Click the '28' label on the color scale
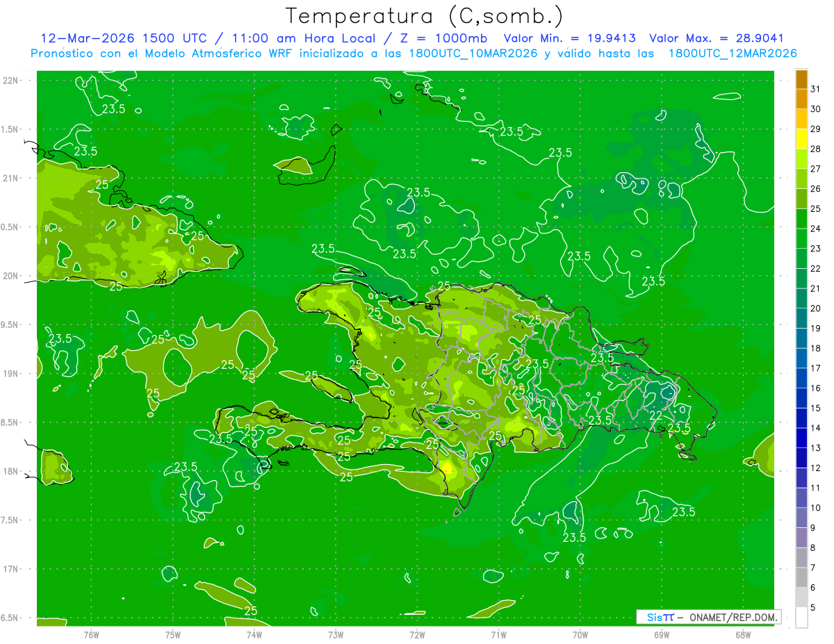The image size is (834, 644). pyautogui.click(x=816, y=149)
